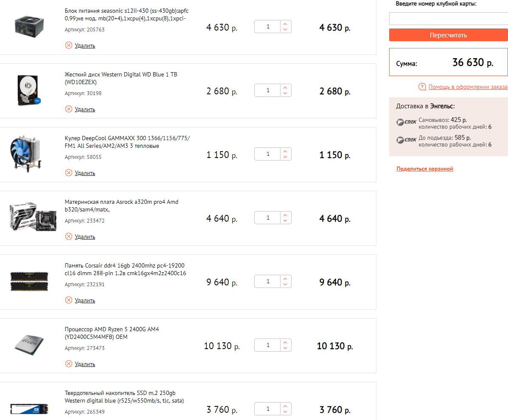Click quantity field for WD SSD m.2
The width and height of the screenshot is (508, 420).
click(x=268, y=409)
